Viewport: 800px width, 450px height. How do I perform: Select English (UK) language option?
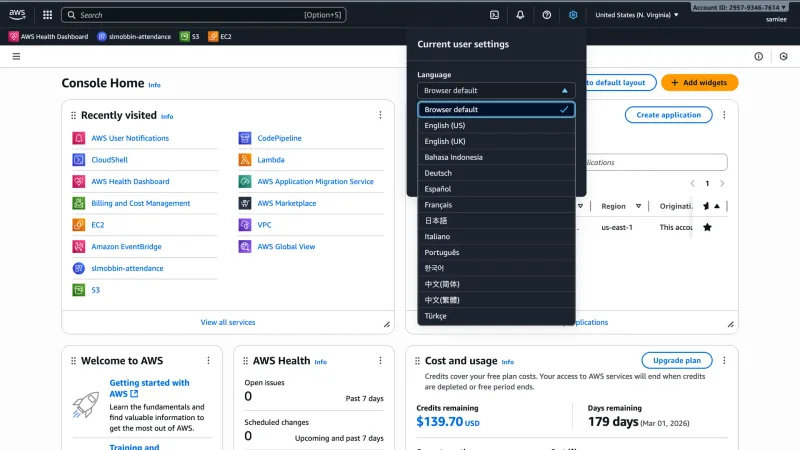tap(496, 141)
